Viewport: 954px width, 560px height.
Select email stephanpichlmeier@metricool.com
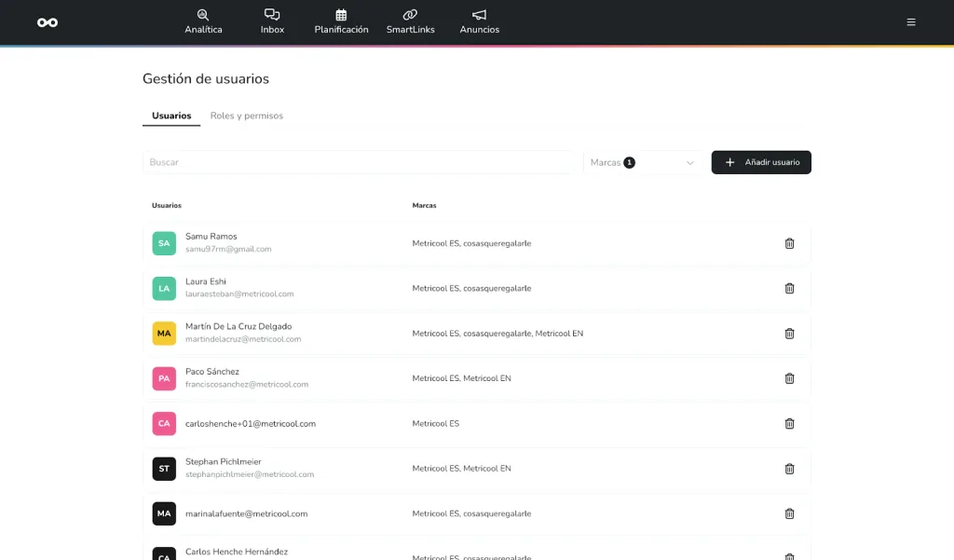250,474
